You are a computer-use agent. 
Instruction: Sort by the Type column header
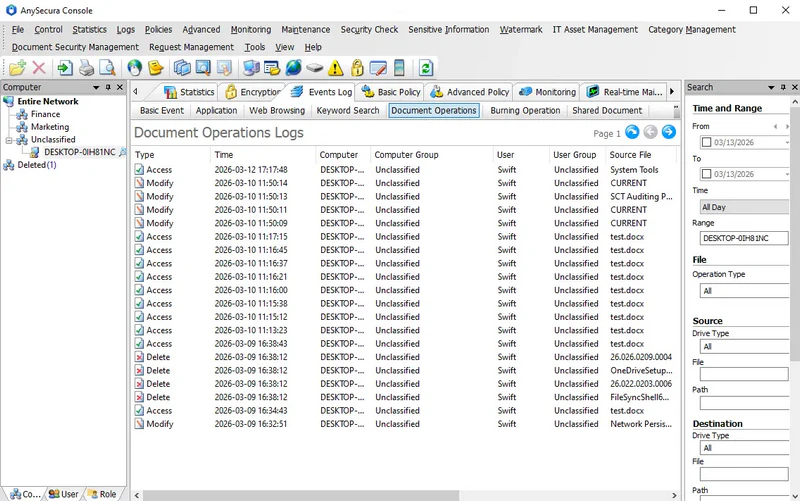pos(171,155)
